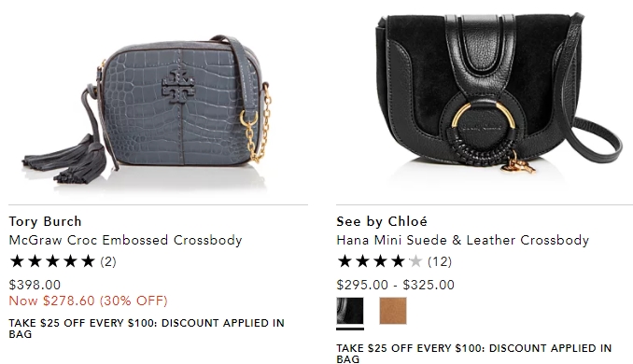Open the (2) reviews count for Tory Burch
The height and width of the screenshot is (364, 633).
point(108,261)
